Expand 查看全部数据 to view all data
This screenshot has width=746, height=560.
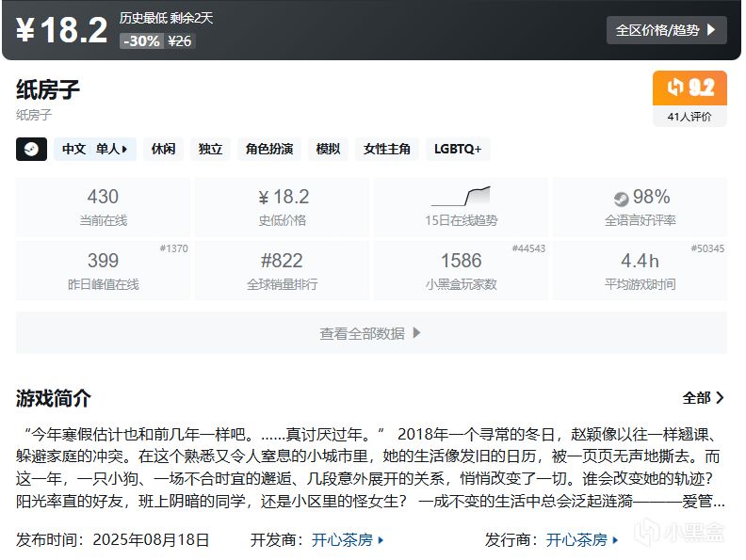click(x=371, y=333)
